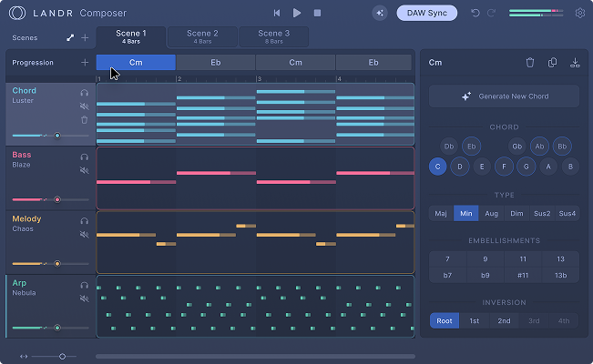Click the LANDR logo icon
Image resolution: width=593 pixels, height=364 pixels.
(17, 13)
